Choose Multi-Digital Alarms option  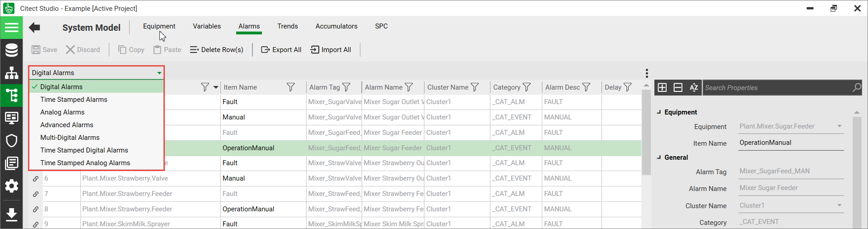(70, 138)
